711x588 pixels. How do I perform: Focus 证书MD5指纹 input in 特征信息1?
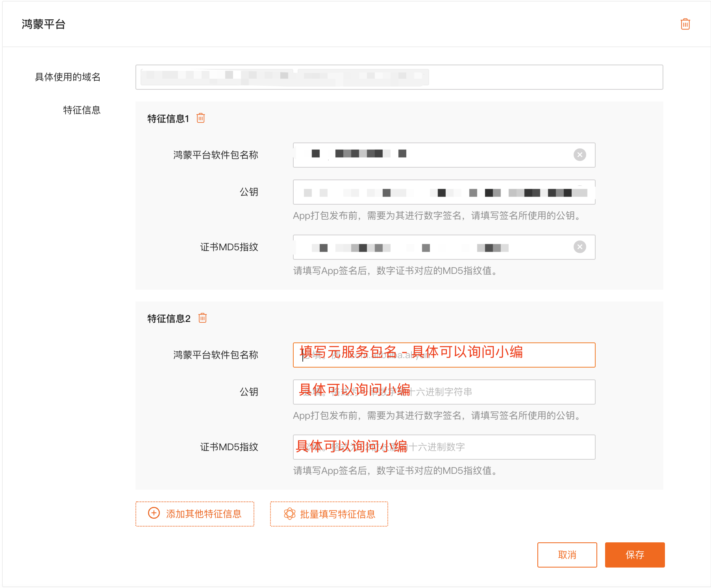[444, 247]
